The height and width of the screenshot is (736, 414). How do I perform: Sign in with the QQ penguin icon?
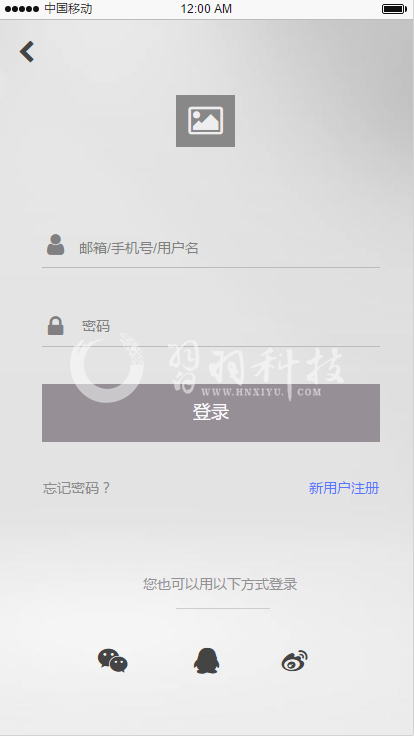[207, 661]
